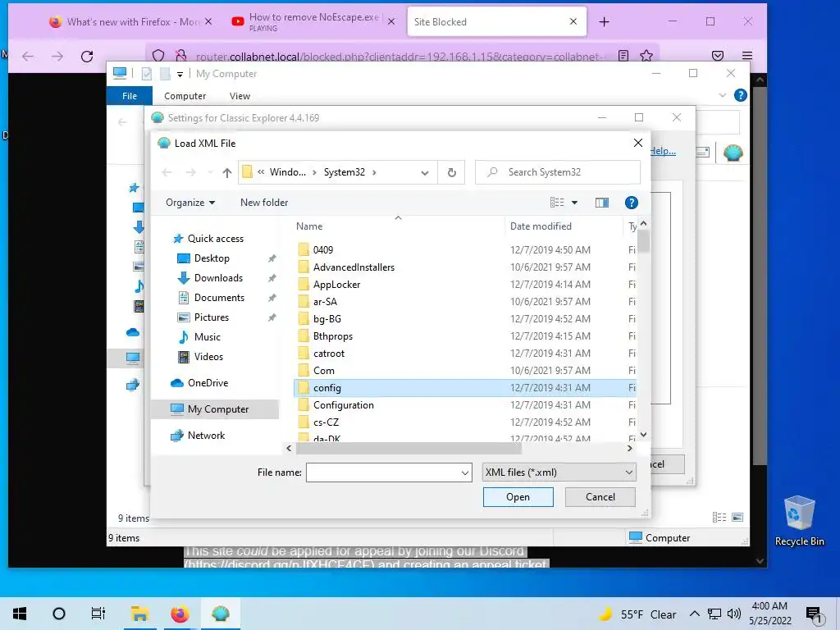Click the My Computer window help icon
Screen dimensions: 840x630
[x=741, y=95]
